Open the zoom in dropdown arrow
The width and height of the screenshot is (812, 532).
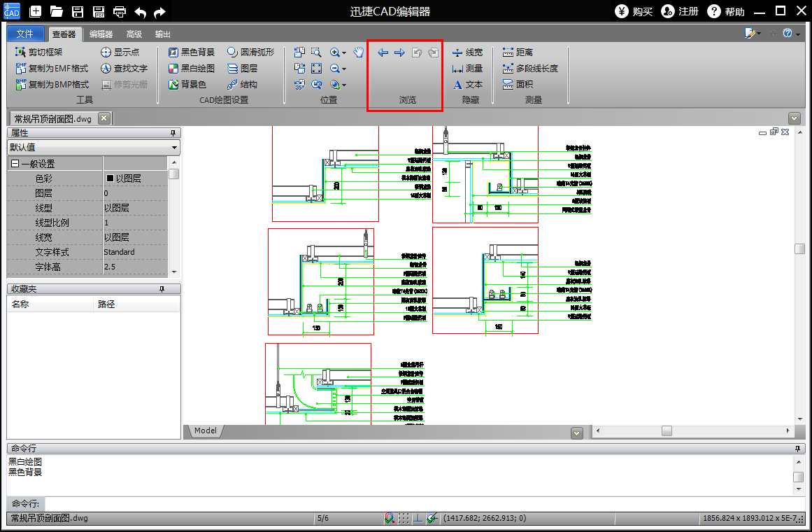pos(344,52)
